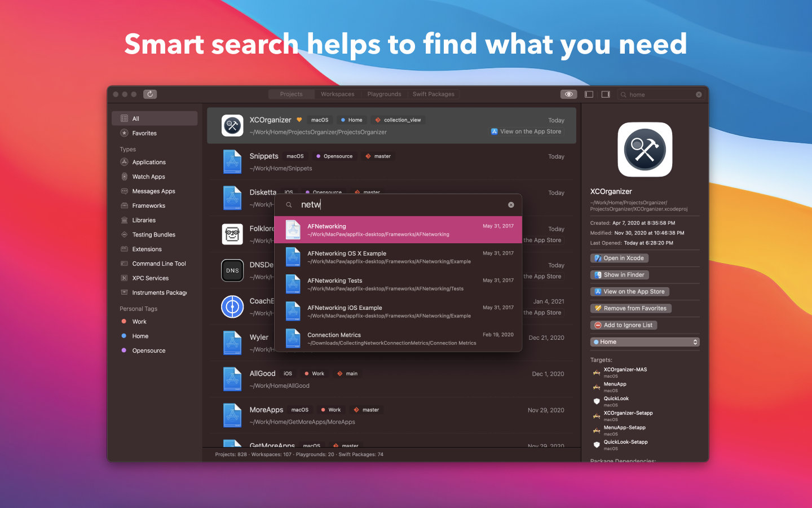Viewport: 812px width, 508px height.
Task: Clear the 'netw' search popup text
Action: coord(511,205)
